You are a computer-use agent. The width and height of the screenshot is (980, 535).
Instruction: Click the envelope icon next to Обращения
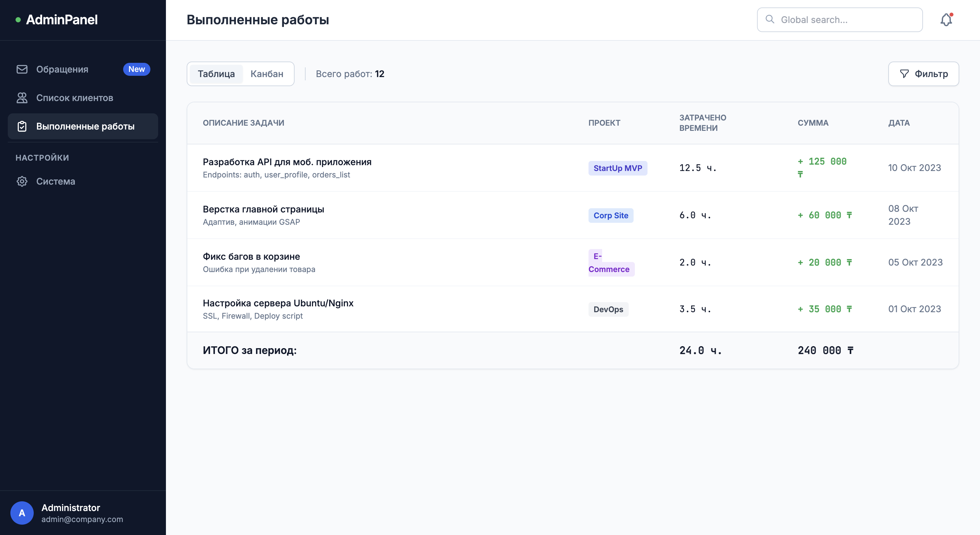coord(22,69)
